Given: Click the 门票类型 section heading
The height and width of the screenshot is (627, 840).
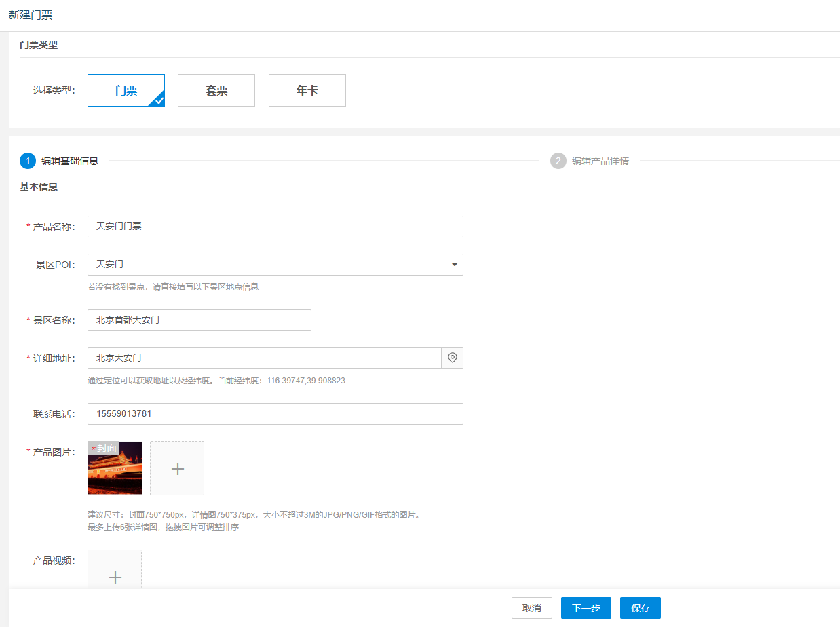Looking at the screenshot, I should (x=39, y=45).
